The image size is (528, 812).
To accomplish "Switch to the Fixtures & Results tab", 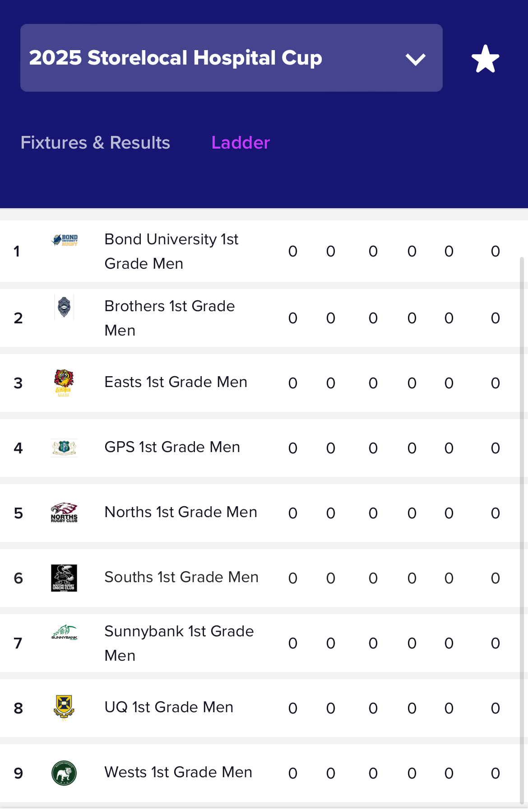I will tap(95, 143).
